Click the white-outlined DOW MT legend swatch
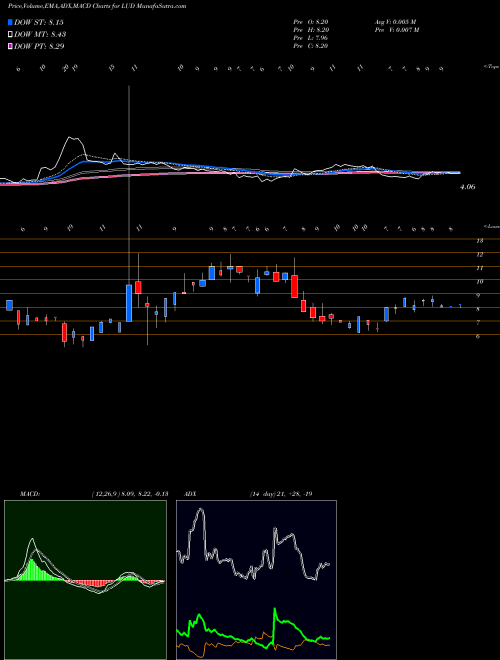 point(10,34)
